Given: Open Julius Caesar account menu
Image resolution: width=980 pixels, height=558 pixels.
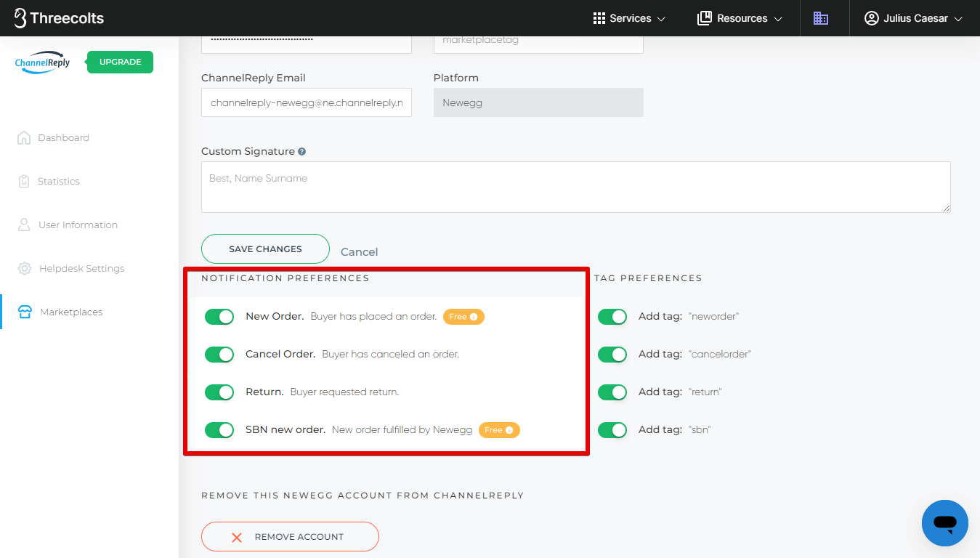Looking at the screenshot, I should pyautogui.click(x=913, y=18).
